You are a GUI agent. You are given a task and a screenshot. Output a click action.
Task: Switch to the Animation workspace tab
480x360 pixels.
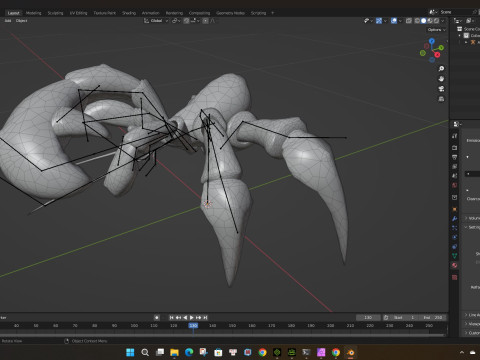(x=151, y=13)
